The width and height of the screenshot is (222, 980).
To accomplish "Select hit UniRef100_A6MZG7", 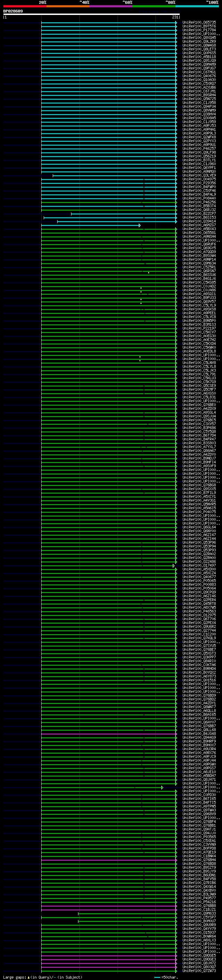I will click(x=199, y=225).
